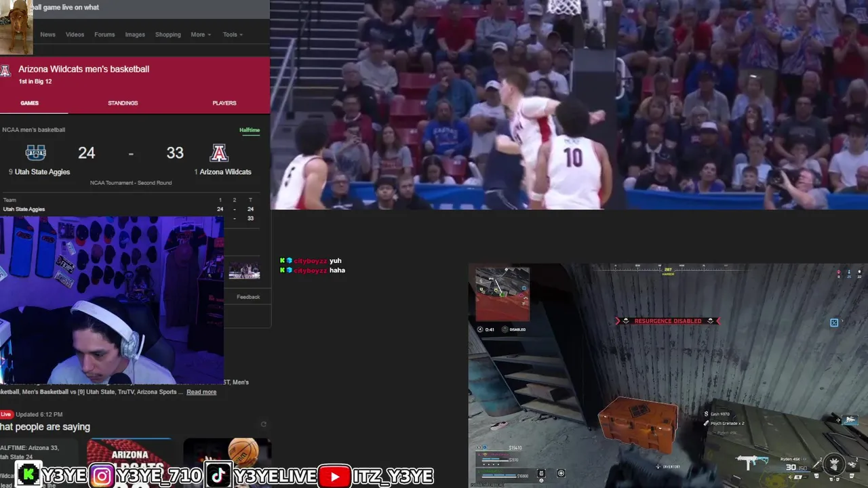Click the Psych Grenade loot icon

coord(706,423)
